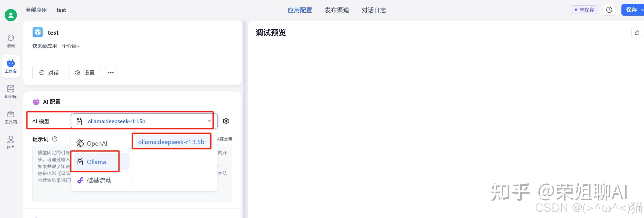Open the 聊天 chat sidebar icon
Screen dimensions: 644x218
11,41
